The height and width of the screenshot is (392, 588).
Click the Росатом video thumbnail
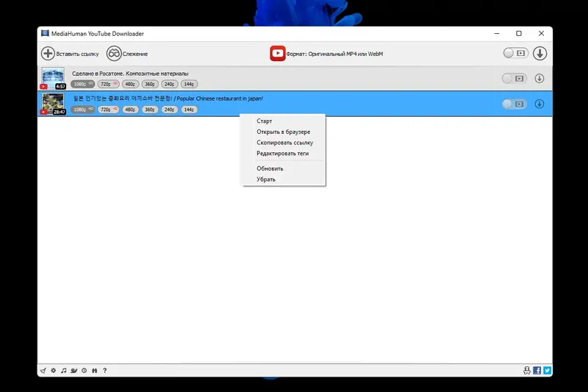click(52, 79)
